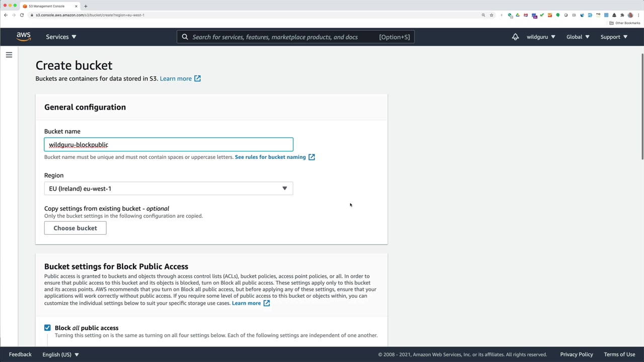Focus the AWS services search box
Viewport: 644px width, 362px height.
pos(296,37)
